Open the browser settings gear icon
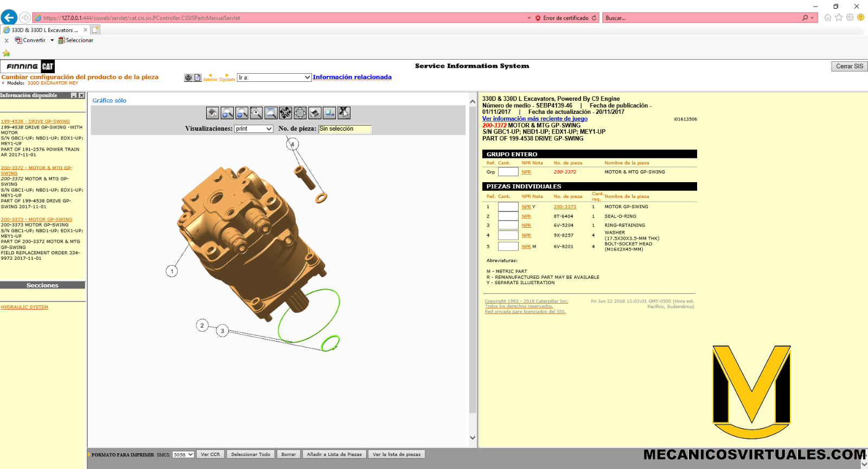This screenshot has height=469, width=868. [x=850, y=17]
